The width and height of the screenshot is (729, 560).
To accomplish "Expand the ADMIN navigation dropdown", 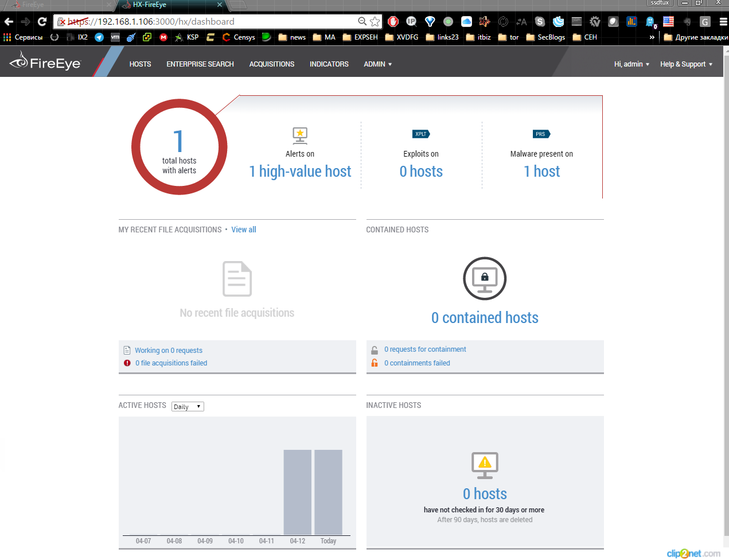I will 377,64.
